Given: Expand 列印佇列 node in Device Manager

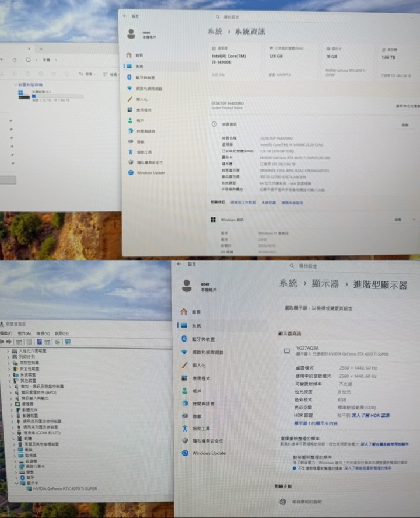Looking at the screenshot, I should pyautogui.click(x=8, y=357).
